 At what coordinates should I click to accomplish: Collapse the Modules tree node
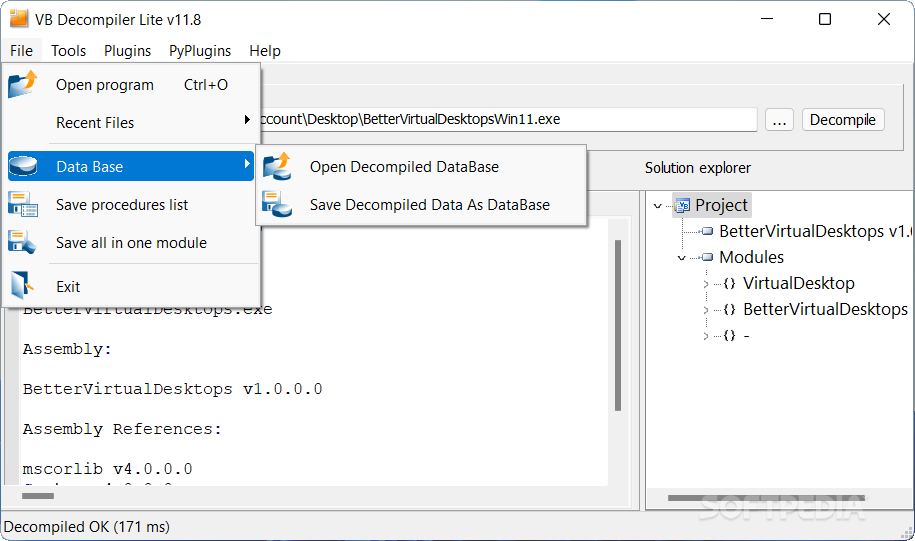682,257
